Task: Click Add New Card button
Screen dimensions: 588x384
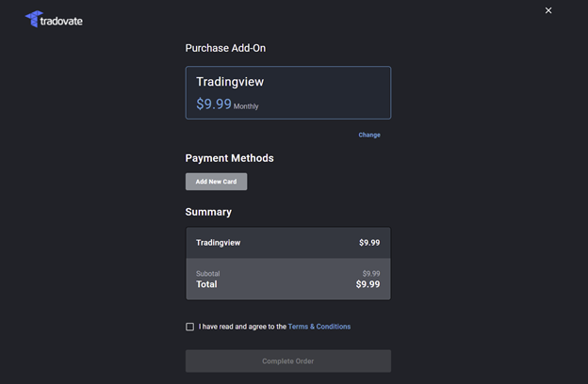Action: [x=216, y=182]
